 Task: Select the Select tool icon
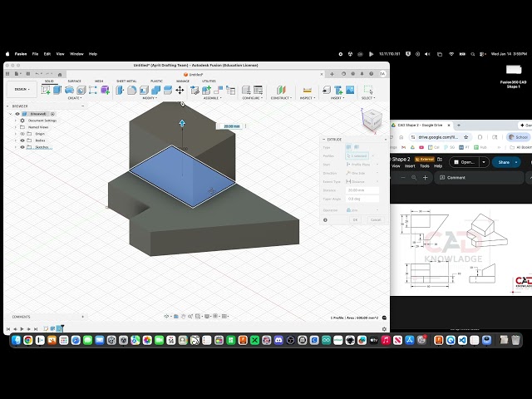pyautogui.click(x=368, y=90)
